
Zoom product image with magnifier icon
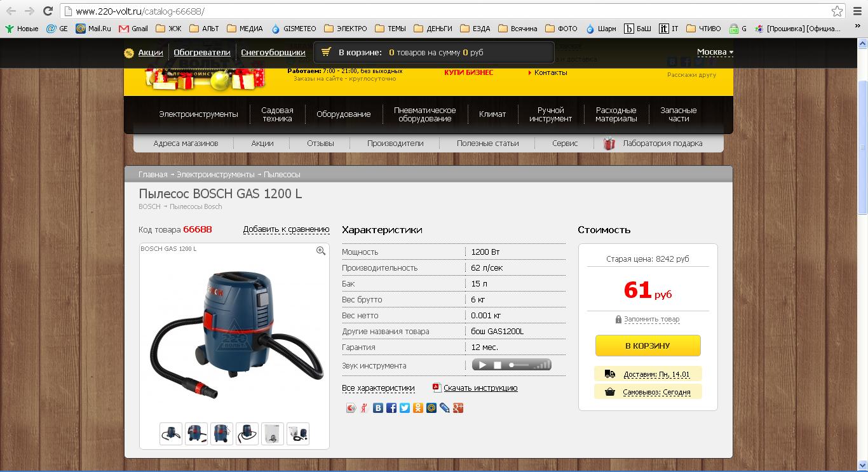tap(321, 251)
